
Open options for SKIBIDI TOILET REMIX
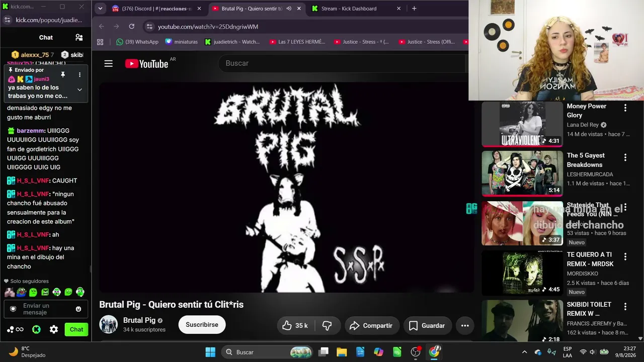click(625, 306)
